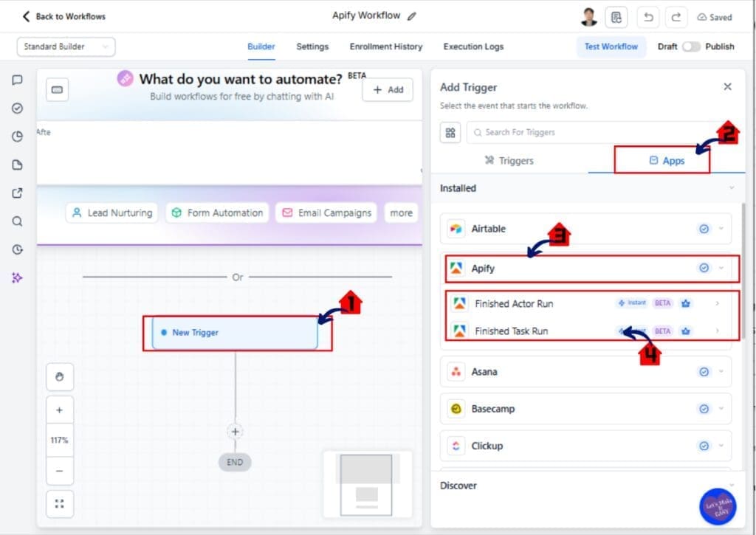Add a step with the plus node
Image resolution: width=756 pixels, height=535 pixels.
pyautogui.click(x=236, y=432)
